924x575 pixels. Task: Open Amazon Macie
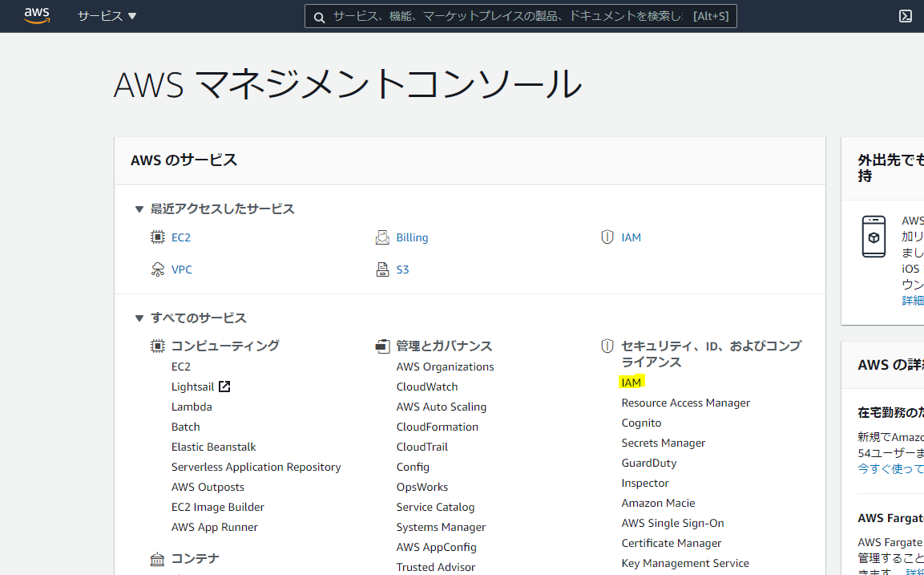tap(658, 503)
